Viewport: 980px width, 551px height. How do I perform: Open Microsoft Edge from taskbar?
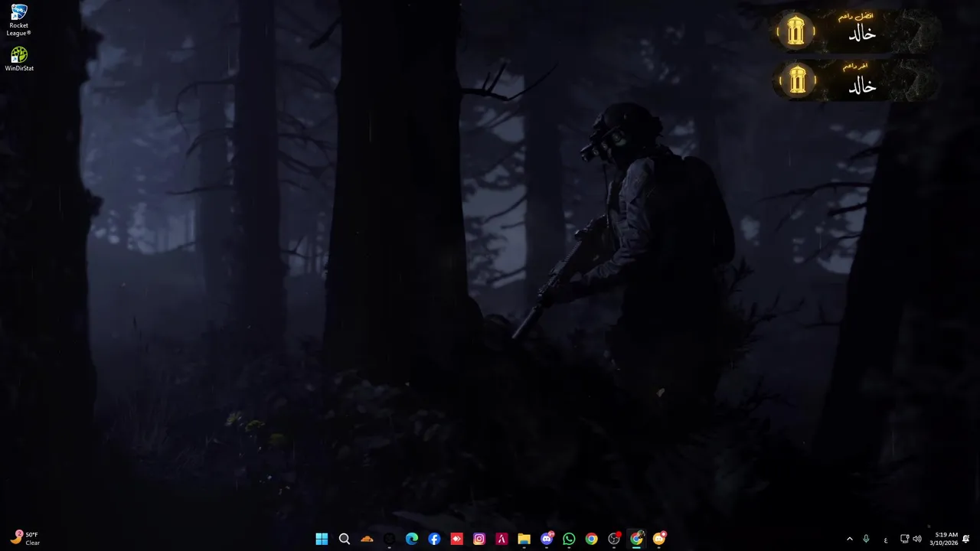[x=412, y=539]
